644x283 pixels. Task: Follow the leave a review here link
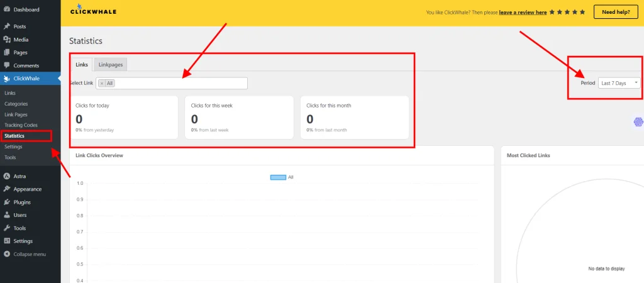click(523, 12)
